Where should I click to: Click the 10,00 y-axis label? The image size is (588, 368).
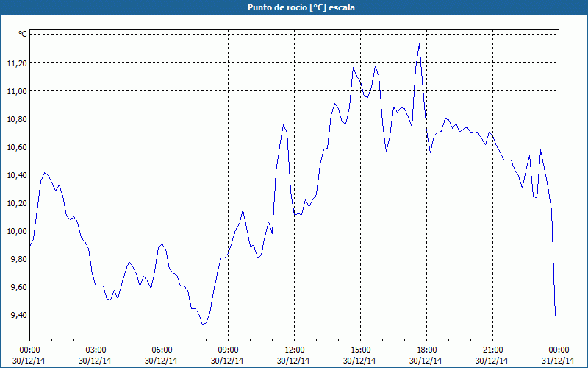17,231
